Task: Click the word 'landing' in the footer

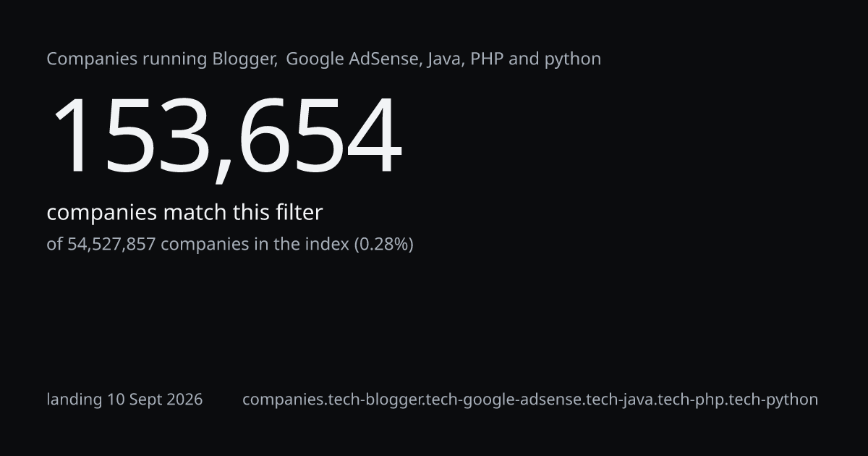Action: tap(75, 400)
